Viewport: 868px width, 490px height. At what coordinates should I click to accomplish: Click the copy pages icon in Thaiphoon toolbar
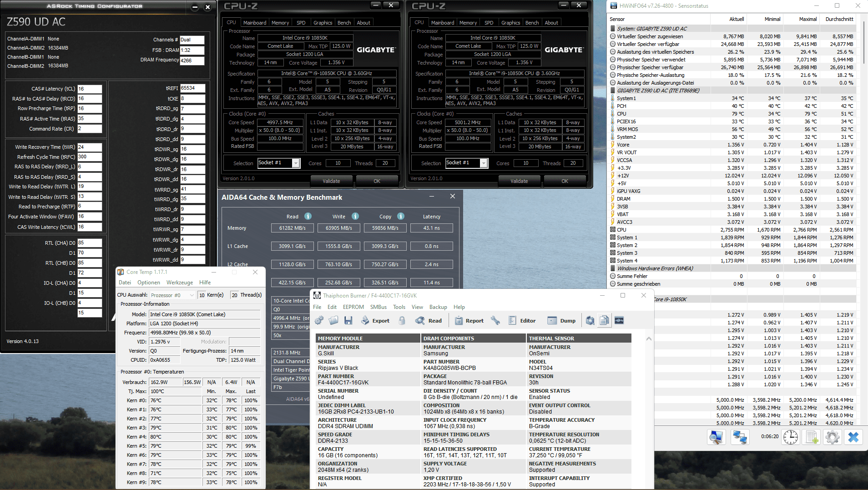click(x=605, y=320)
